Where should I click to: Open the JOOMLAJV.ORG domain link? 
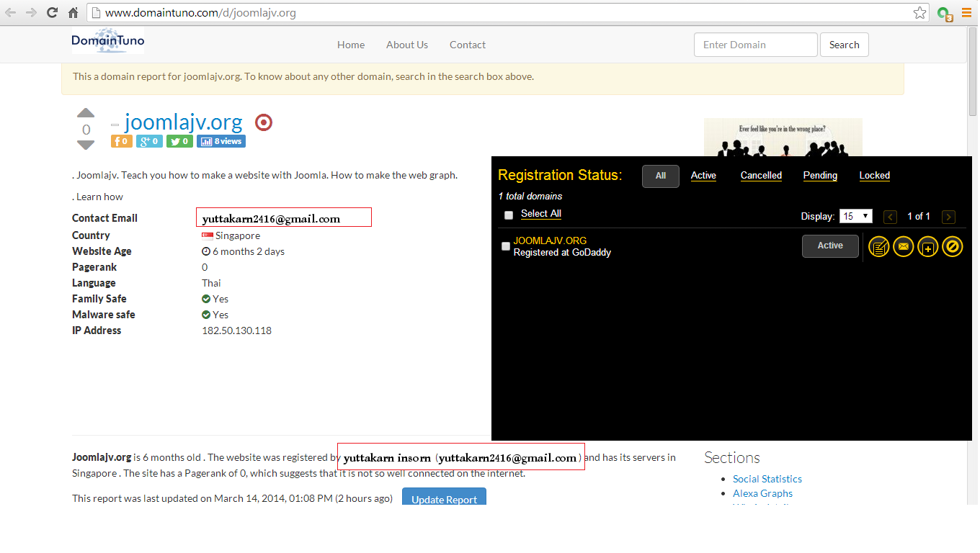[550, 240]
